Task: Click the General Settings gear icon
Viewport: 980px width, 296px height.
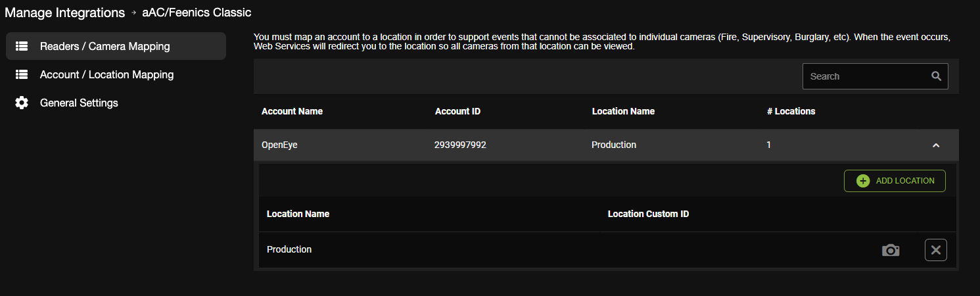Action: [x=22, y=103]
